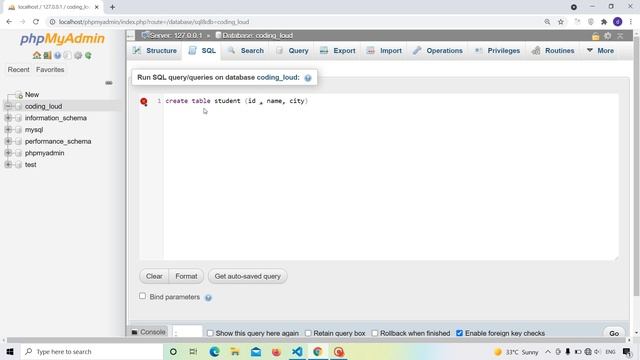Open Chrome three-dot menu

coord(631,22)
